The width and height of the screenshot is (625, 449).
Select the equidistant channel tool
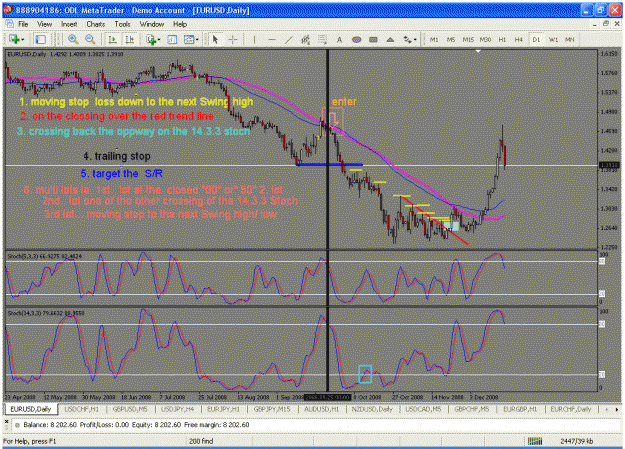(x=306, y=39)
